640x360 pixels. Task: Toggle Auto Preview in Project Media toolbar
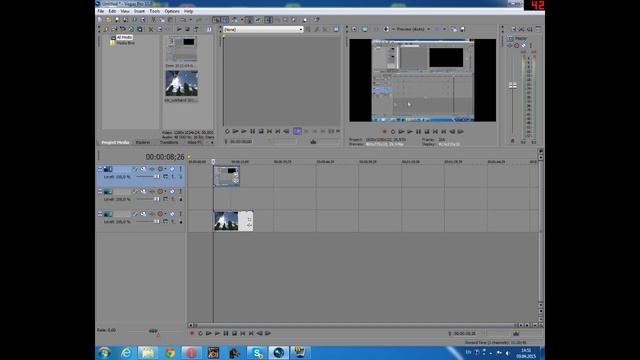[x=196, y=29]
